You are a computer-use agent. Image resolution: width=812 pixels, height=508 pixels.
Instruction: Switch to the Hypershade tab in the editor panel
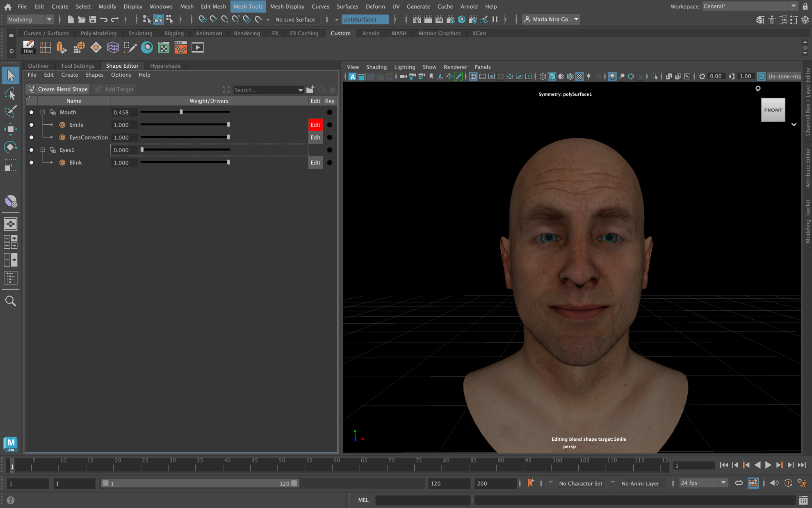[165, 66]
